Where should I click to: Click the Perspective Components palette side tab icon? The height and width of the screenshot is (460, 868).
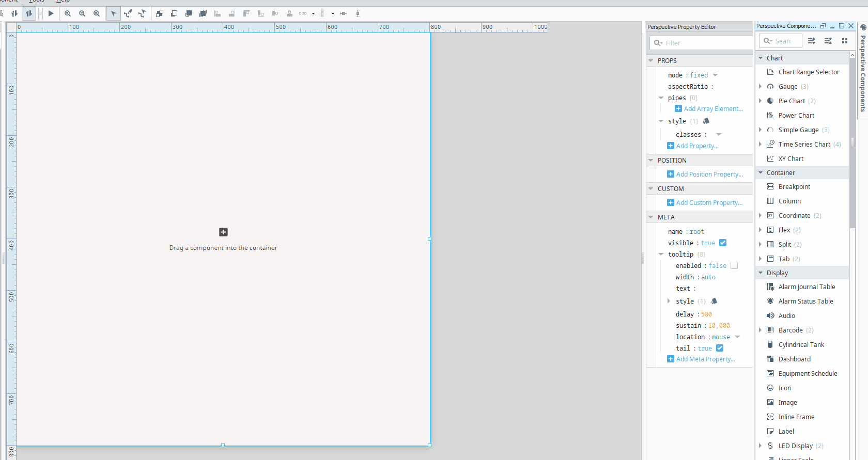863,27
